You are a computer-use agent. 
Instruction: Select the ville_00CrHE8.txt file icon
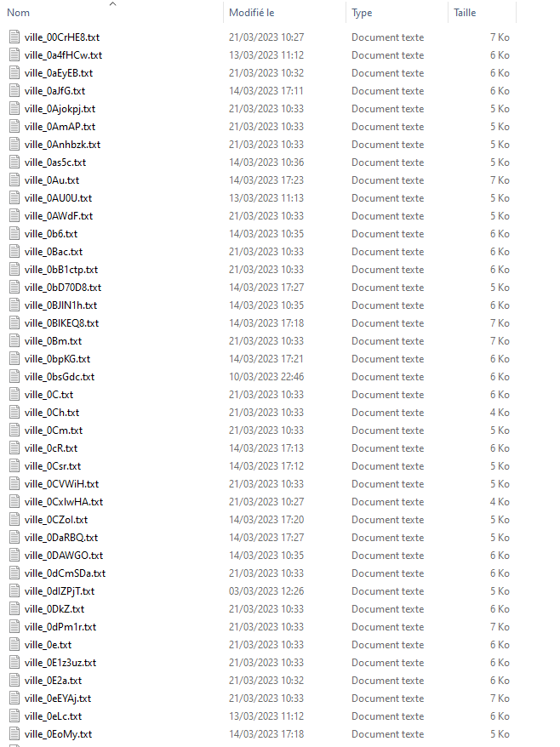(x=14, y=37)
